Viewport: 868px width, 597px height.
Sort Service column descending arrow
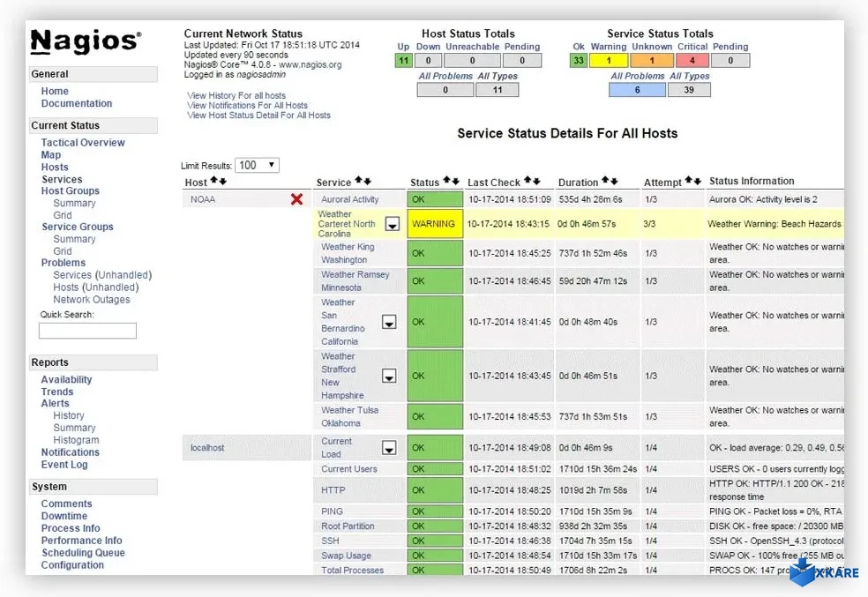click(367, 181)
